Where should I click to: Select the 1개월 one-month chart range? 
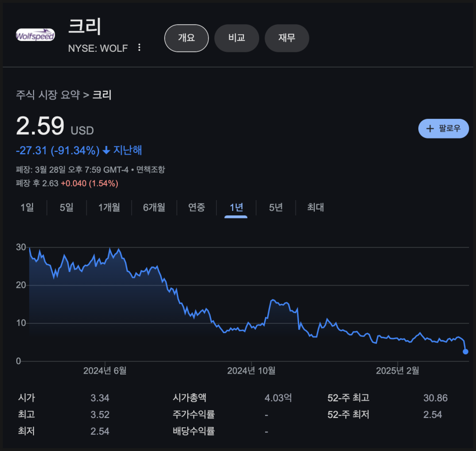[109, 208]
